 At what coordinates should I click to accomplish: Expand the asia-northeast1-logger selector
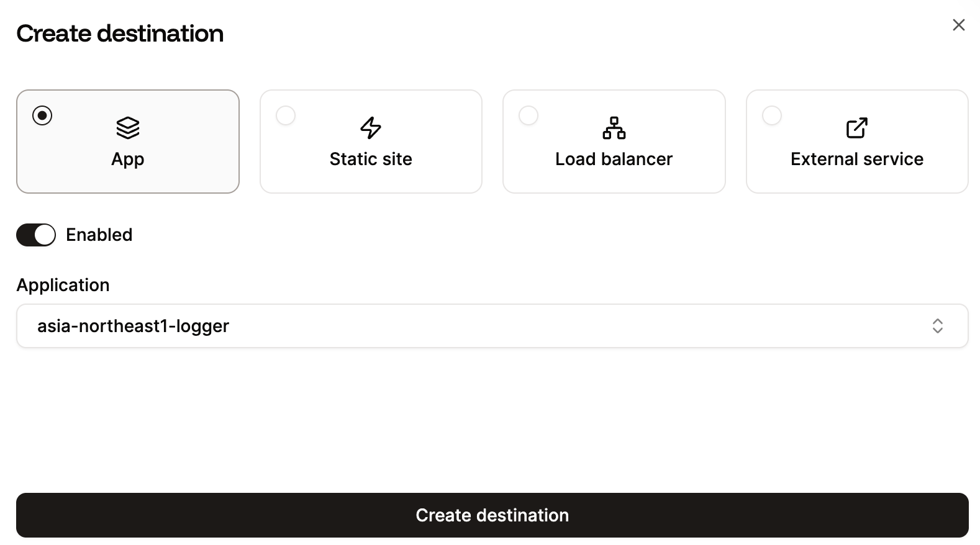tap(492, 326)
